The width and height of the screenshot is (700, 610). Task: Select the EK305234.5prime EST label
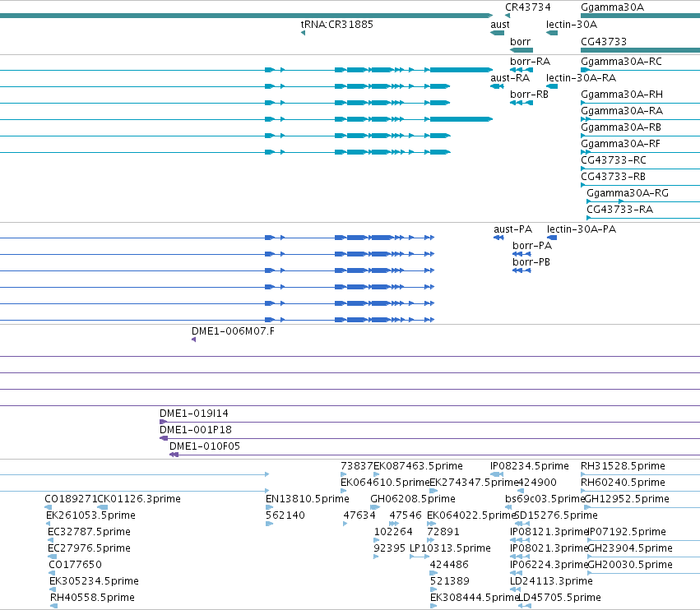(95, 581)
